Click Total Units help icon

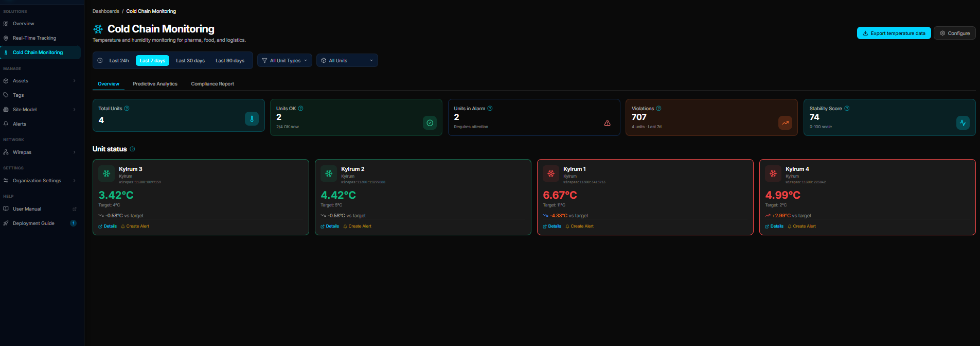pos(127,109)
